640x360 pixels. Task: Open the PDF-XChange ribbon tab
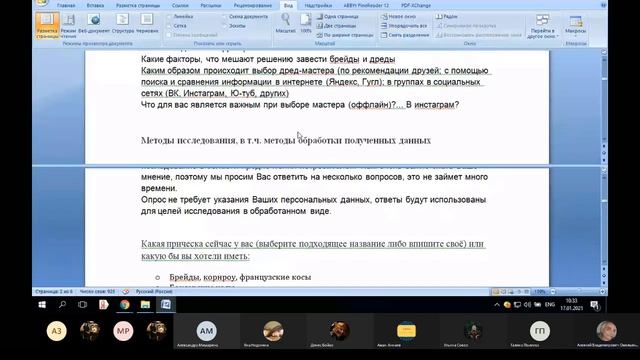pyautogui.click(x=416, y=6)
